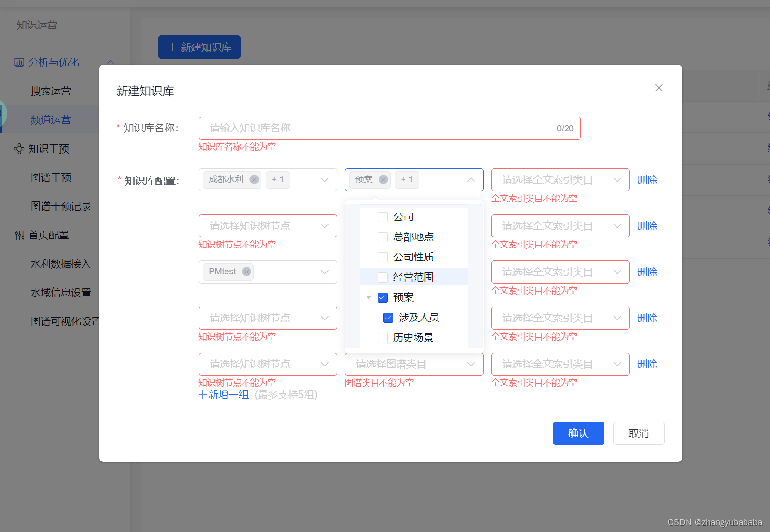The width and height of the screenshot is (770, 532).
Task: Open 图谱干预 in the sidebar
Action: coord(51,177)
